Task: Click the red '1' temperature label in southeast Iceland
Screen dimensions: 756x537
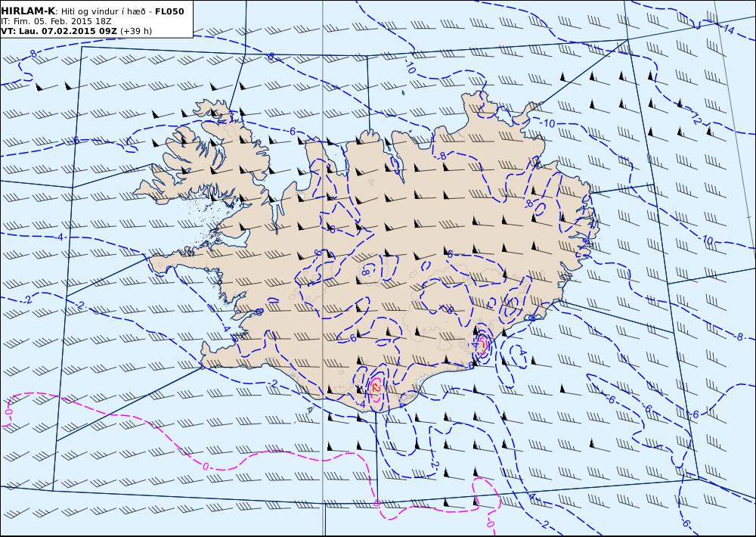Action: tap(484, 343)
